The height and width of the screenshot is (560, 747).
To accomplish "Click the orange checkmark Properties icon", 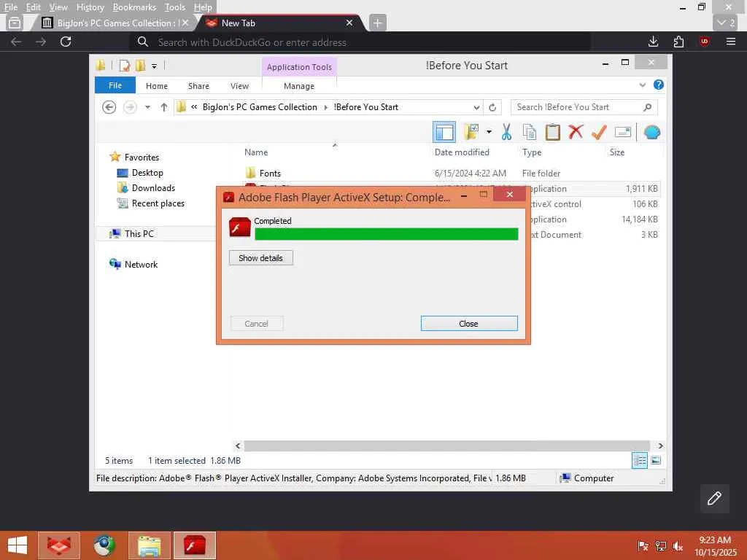I will coord(599,132).
